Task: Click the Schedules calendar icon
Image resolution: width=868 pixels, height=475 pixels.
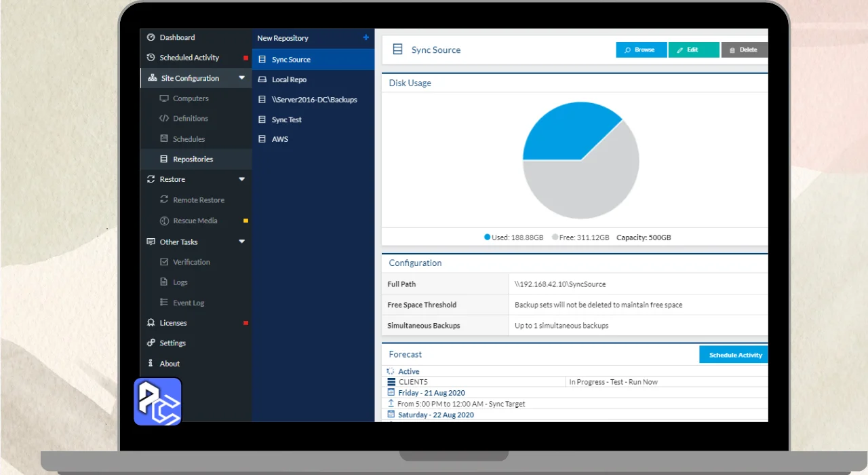Action: (x=164, y=138)
